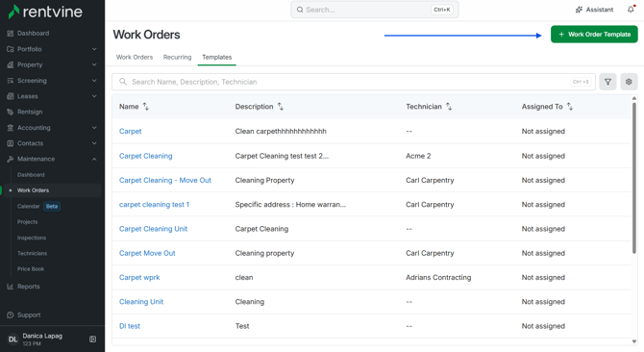This screenshot has height=352, width=644.
Task: Open Inspections submenu item
Action: [32, 238]
